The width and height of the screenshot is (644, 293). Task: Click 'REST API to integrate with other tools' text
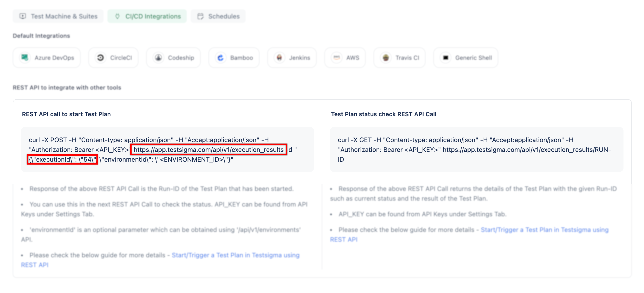[x=67, y=87]
